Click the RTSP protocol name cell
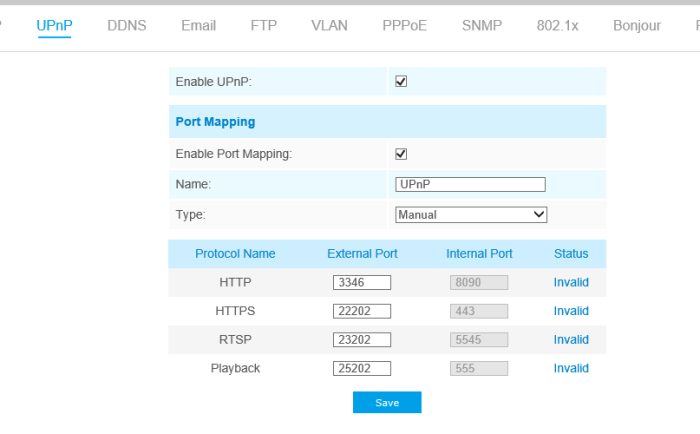700x434 pixels. point(235,339)
